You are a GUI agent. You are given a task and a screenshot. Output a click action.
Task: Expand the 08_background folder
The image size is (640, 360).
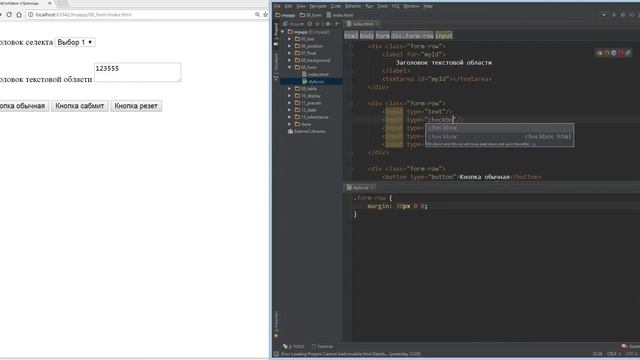click(x=290, y=60)
